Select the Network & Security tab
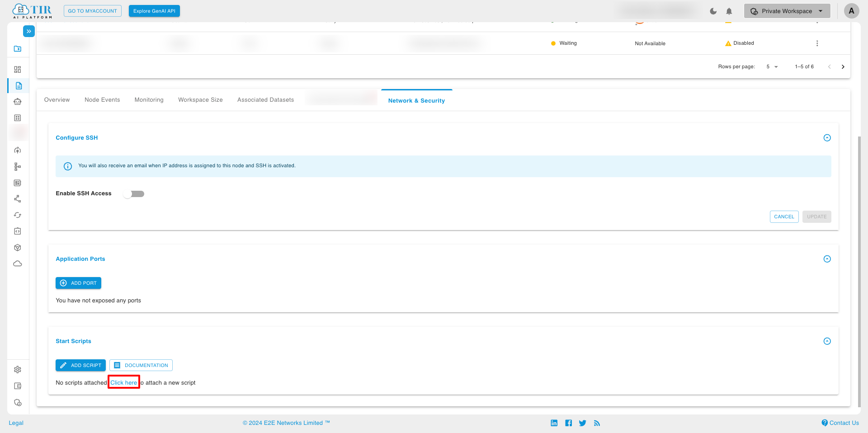 pyautogui.click(x=417, y=100)
